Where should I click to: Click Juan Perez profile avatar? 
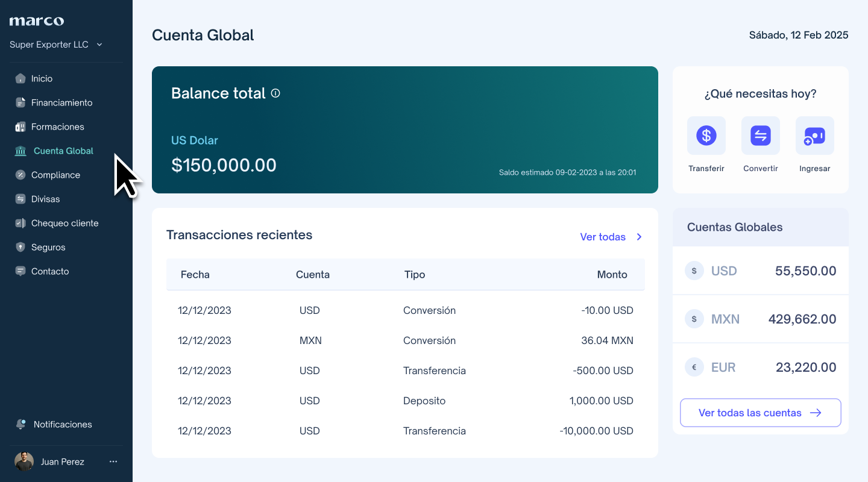[x=24, y=462]
